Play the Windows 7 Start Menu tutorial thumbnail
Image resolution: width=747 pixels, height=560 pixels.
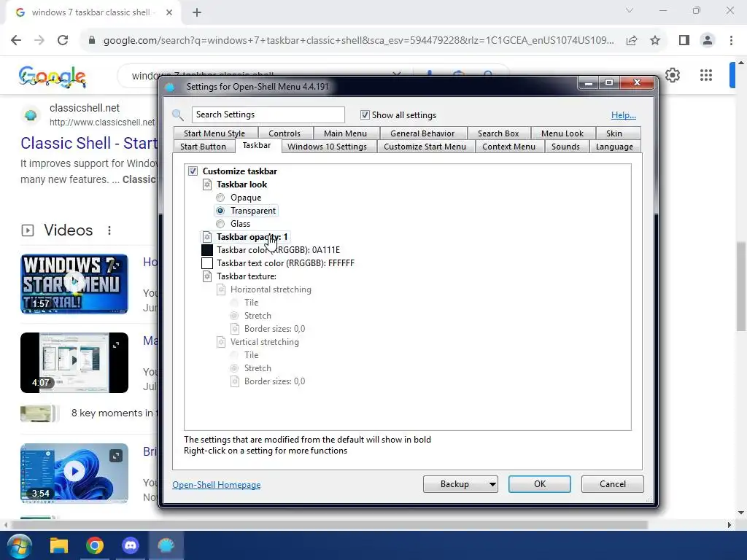coord(74,284)
